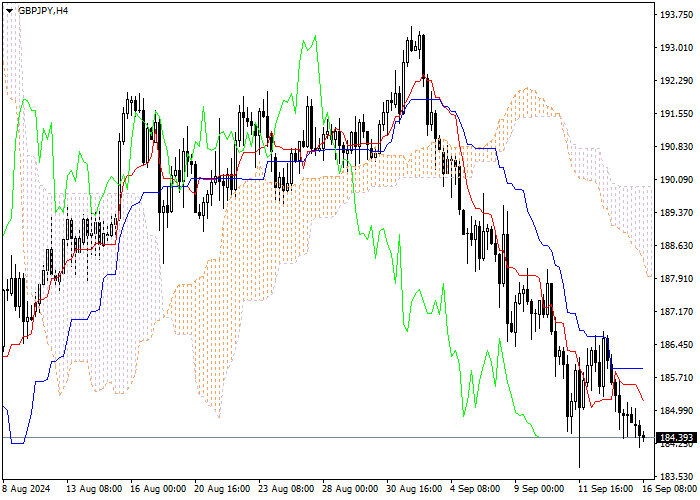Select the 184.990 price scale label
700x500 pixels.
click(x=676, y=411)
